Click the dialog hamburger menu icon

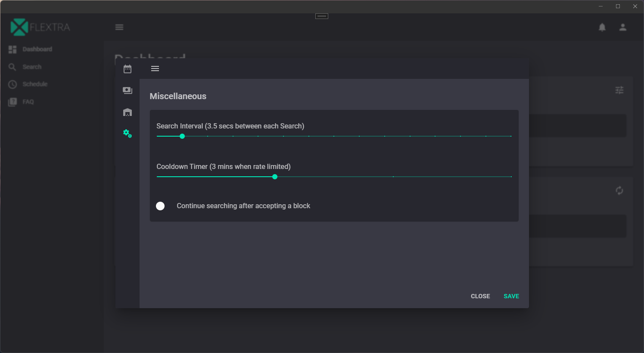click(155, 69)
